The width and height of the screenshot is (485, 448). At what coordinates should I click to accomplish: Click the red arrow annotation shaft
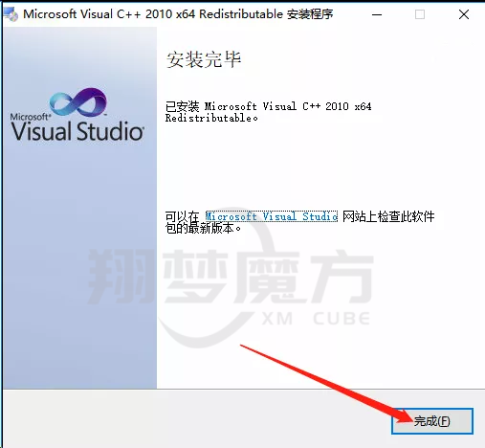(x=319, y=382)
